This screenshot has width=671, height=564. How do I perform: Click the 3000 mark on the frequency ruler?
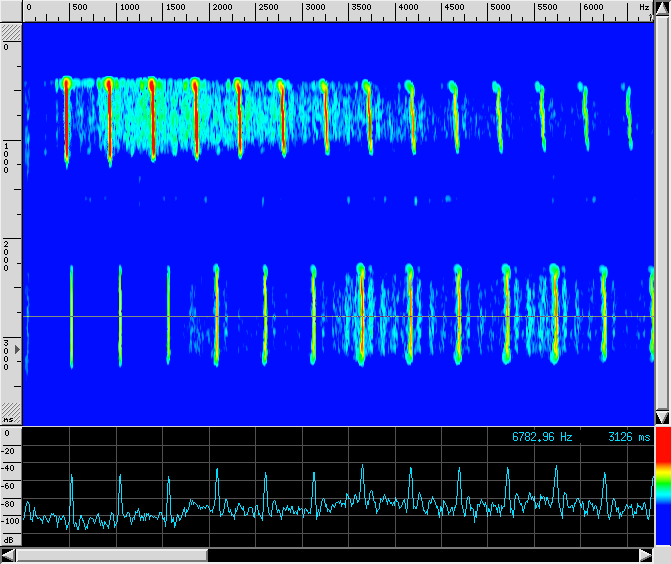[x=314, y=8]
